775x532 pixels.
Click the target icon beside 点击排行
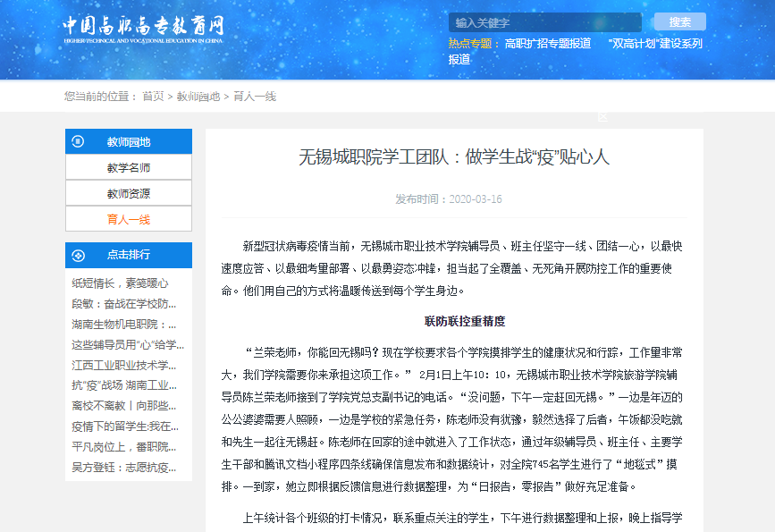pyautogui.click(x=78, y=255)
